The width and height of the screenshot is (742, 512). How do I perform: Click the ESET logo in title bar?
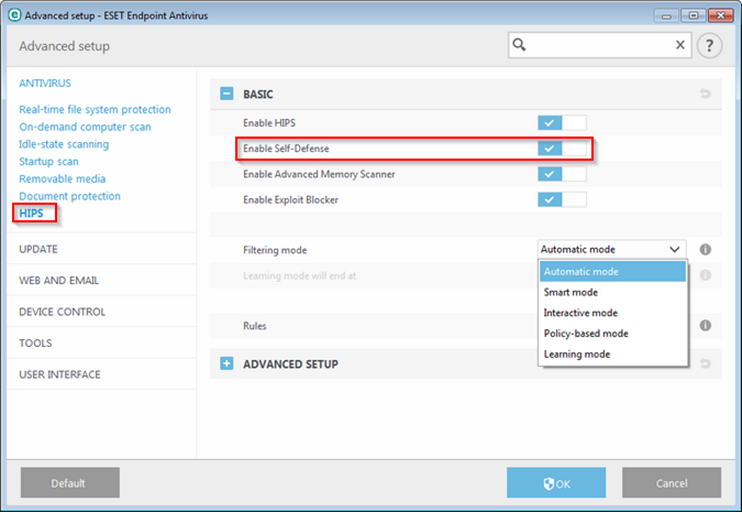[15, 15]
